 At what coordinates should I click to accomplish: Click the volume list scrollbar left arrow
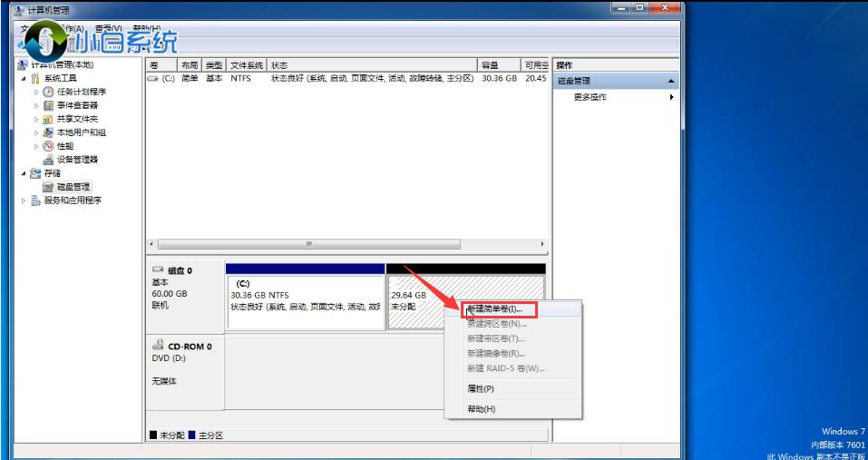(152, 244)
